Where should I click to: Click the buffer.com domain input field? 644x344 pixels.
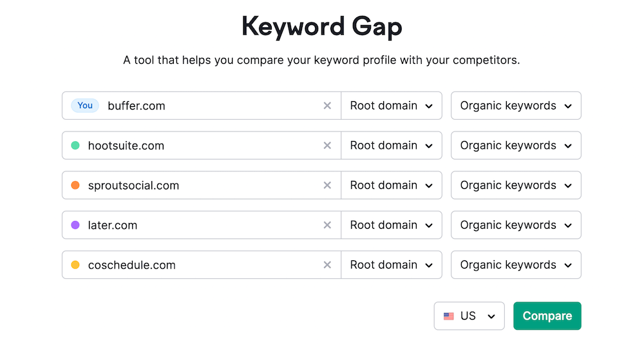pyautogui.click(x=206, y=106)
